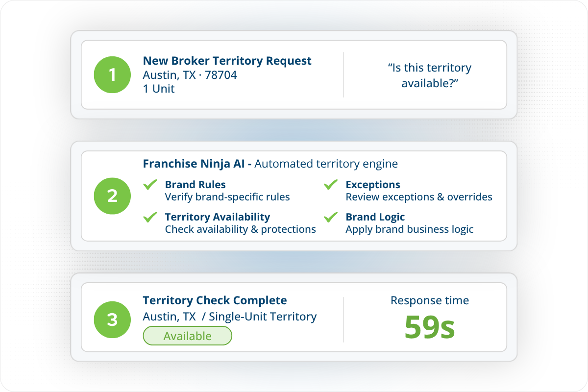Click the 1 Unit text
Viewport: 588px width, 392px height.
159,89
